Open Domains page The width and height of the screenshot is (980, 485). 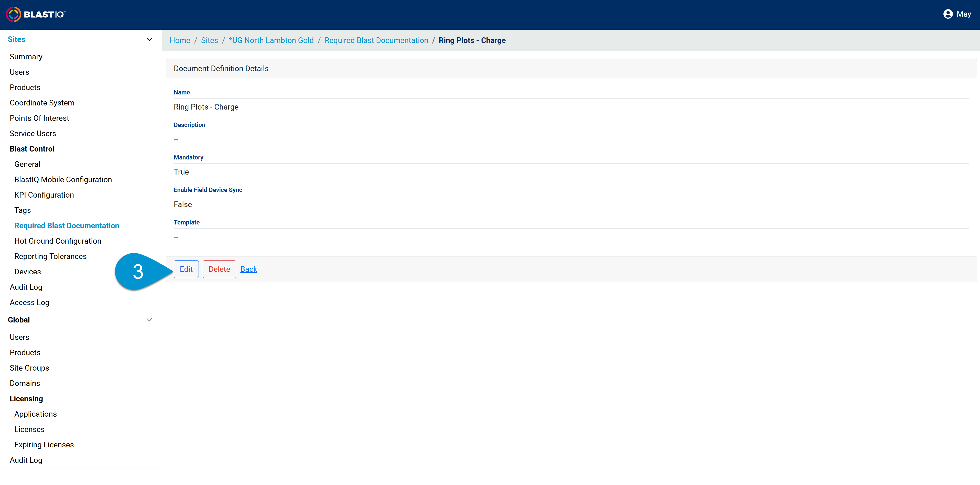[25, 383]
